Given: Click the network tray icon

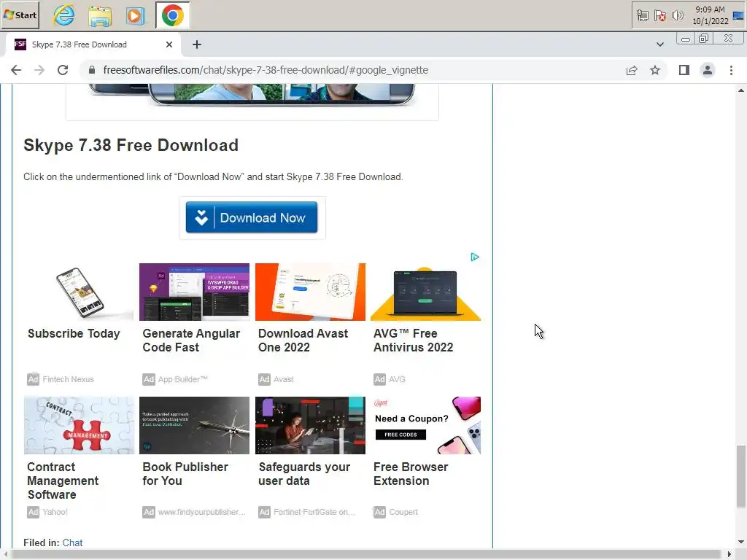Looking at the screenshot, I should pyautogui.click(x=643, y=16).
